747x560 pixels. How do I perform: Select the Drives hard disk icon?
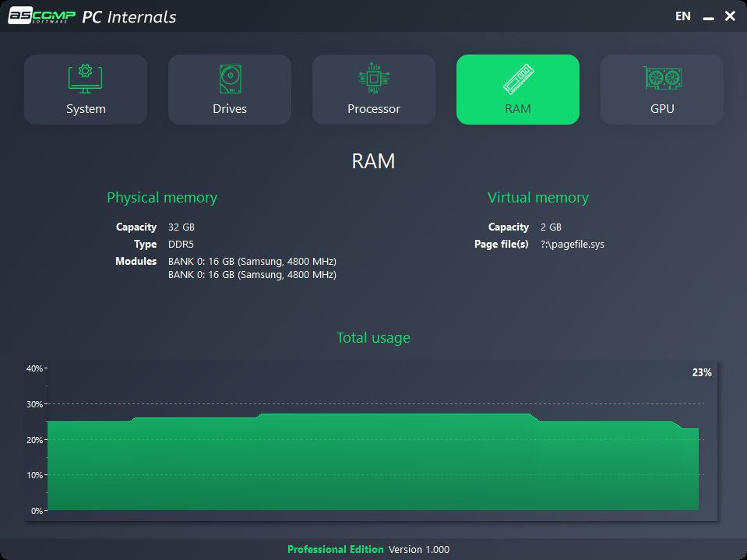click(x=230, y=79)
